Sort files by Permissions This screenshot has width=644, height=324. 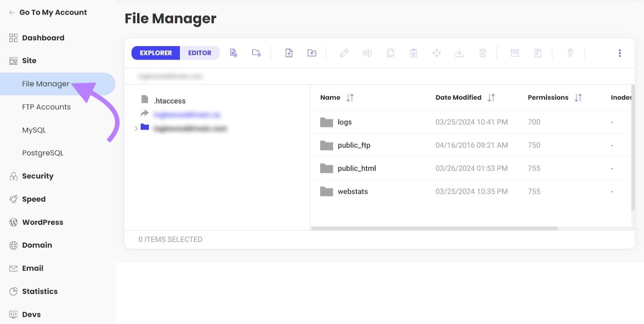[x=578, y=98]
